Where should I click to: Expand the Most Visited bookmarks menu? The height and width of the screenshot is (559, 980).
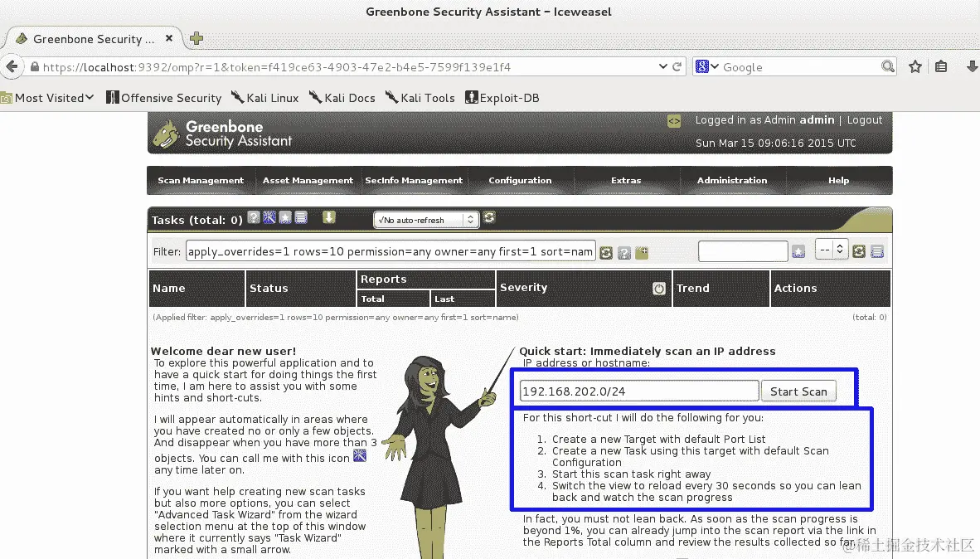pos(47,98)
